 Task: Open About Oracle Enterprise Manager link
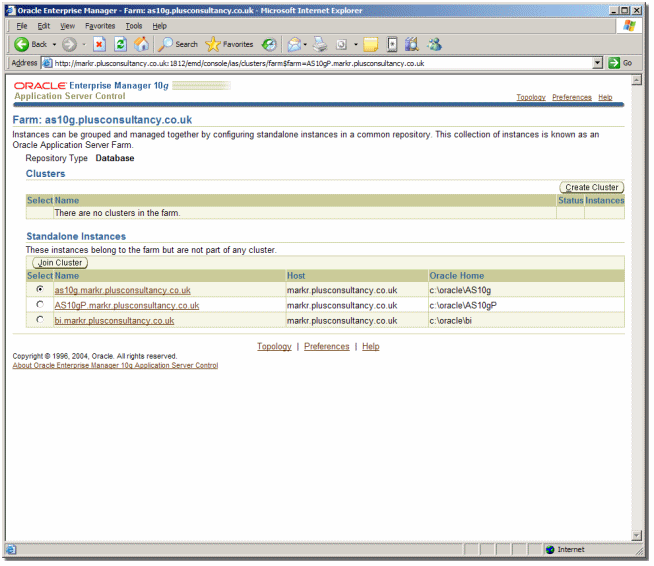click(115, 366)
